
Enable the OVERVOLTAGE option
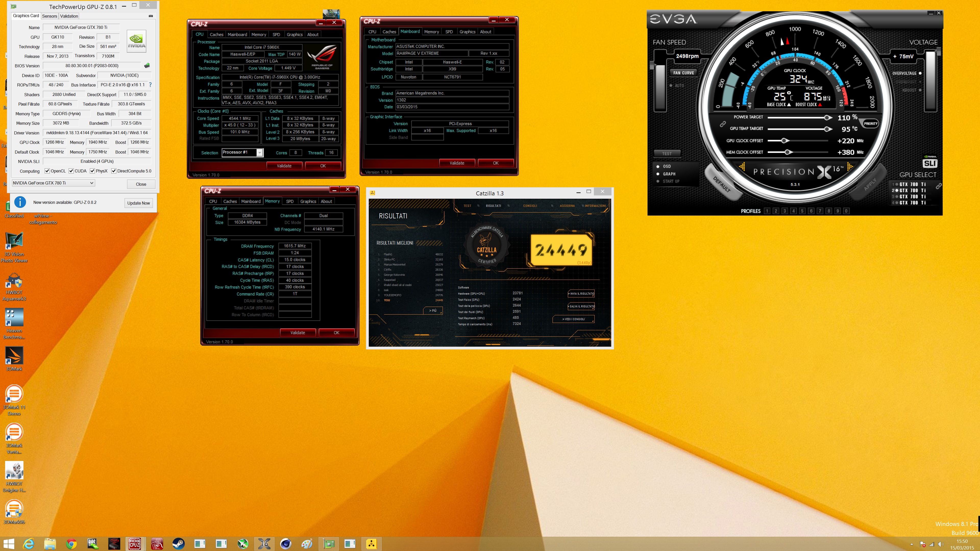pyautogui.click(x=907, y=73)
